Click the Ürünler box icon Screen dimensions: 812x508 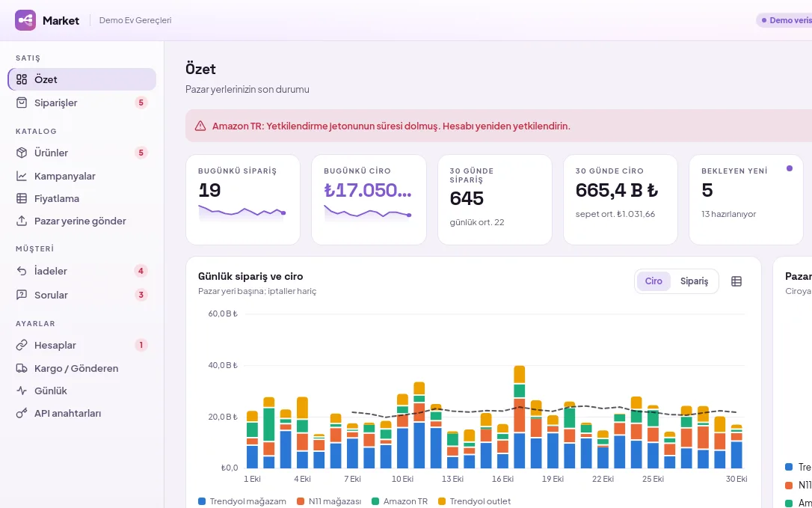coord(21,153)
